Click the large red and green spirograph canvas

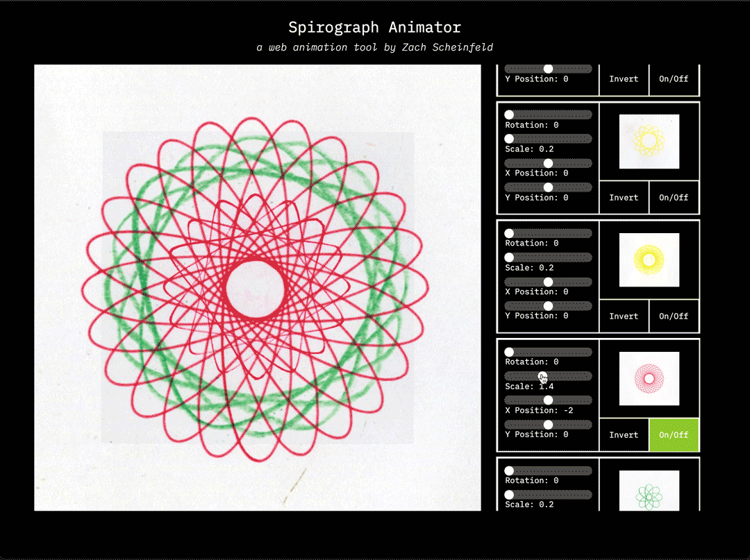pyautogui.click(x=258, y=288)
